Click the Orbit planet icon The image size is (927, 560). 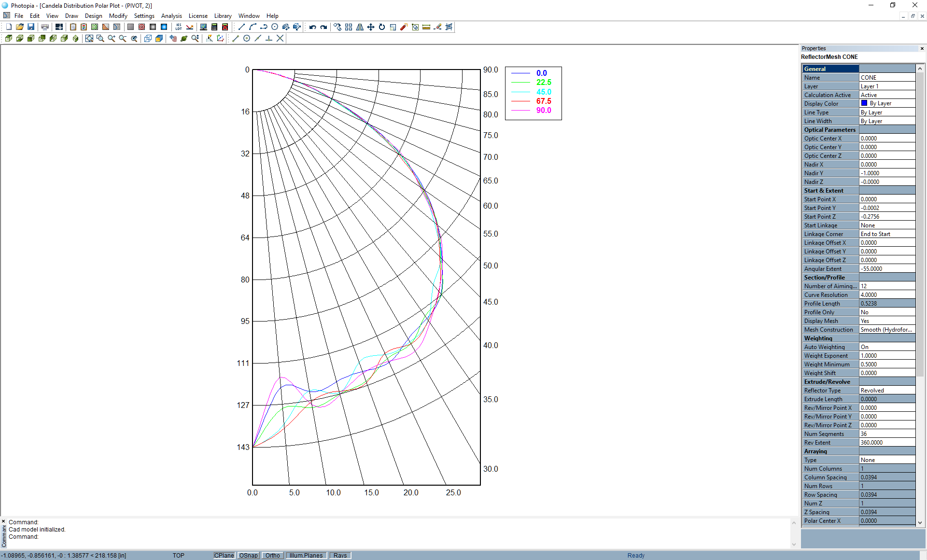184,38
